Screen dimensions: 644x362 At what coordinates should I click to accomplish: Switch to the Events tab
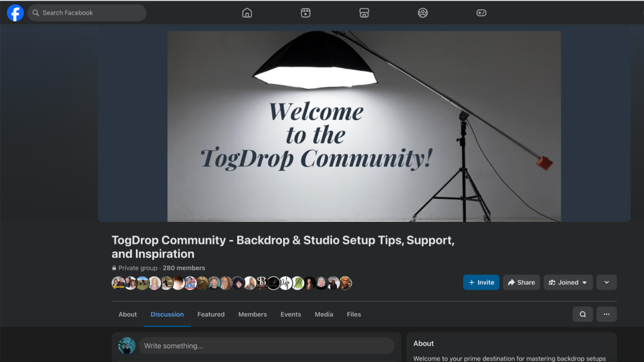291,314
